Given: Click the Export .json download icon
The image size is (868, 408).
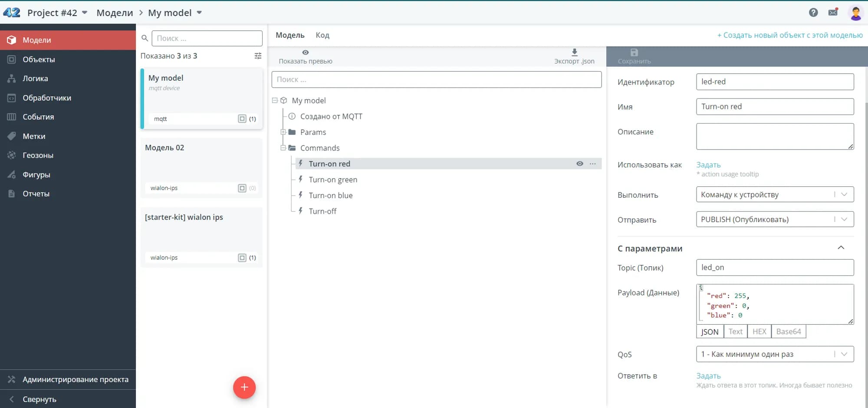Looking at the screenshot, I should click(x=574, y=52).
